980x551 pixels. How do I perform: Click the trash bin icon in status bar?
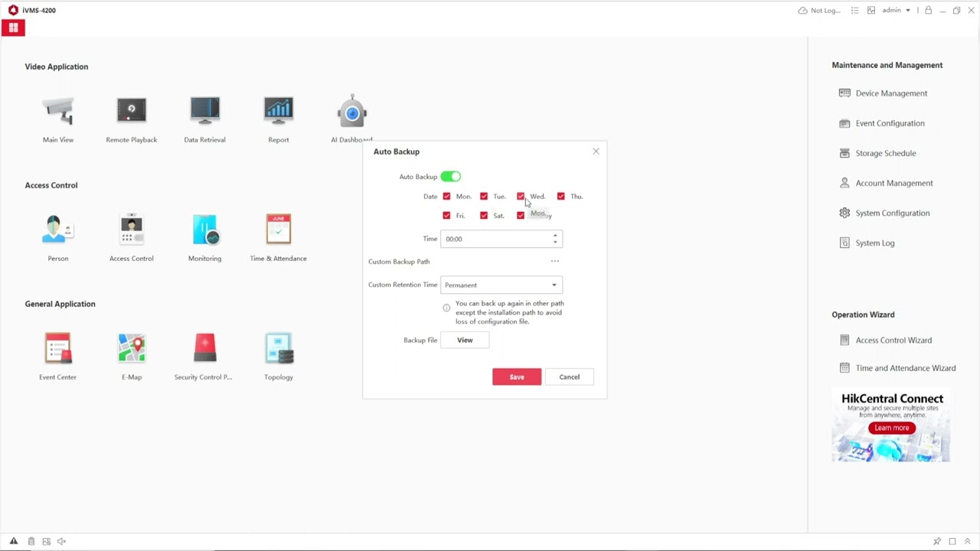tap(31, 541)
